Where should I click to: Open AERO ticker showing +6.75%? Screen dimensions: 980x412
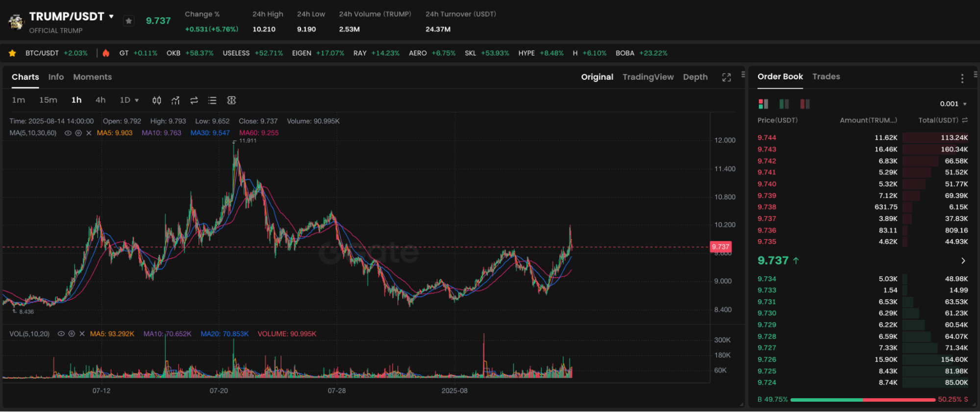[432, 53]
